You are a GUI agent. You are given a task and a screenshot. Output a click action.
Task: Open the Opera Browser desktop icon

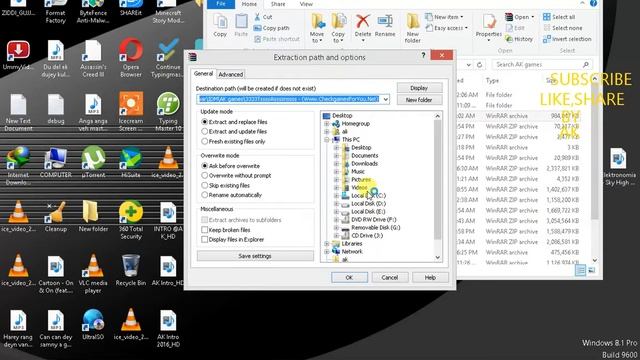(x=131, y=58)
